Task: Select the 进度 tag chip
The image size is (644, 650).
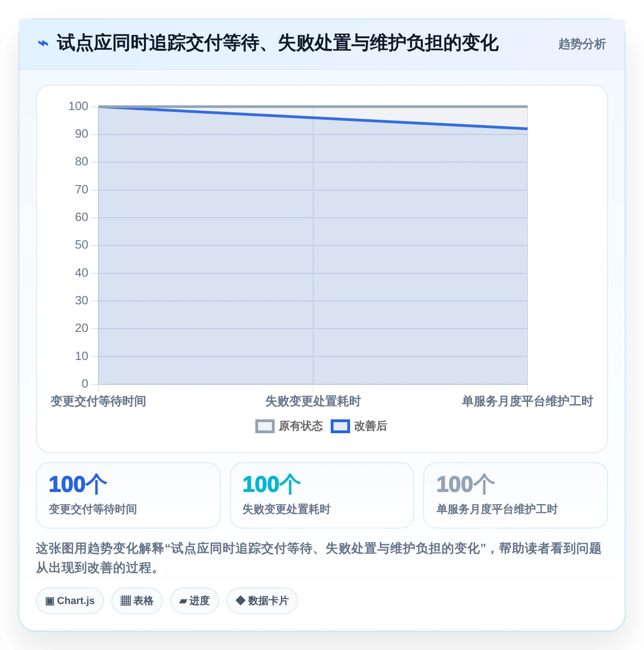Action: click(194, 601)
